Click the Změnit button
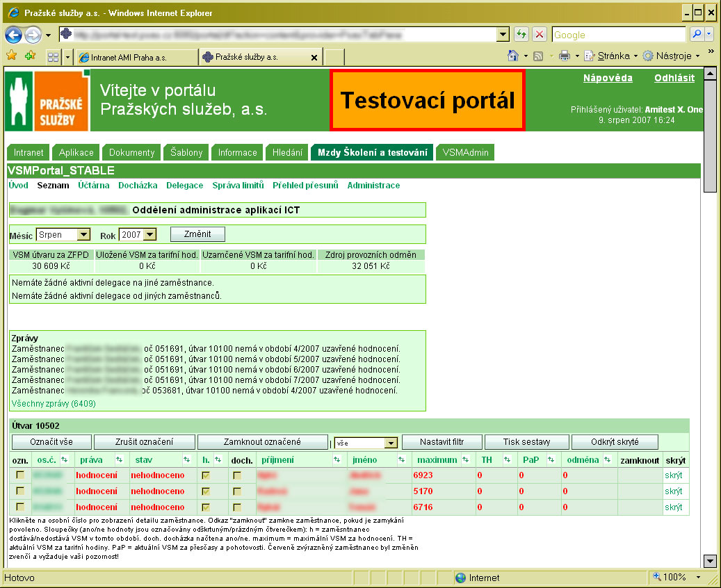Viewport: 721px width, 588px height. tap(197, 234)
